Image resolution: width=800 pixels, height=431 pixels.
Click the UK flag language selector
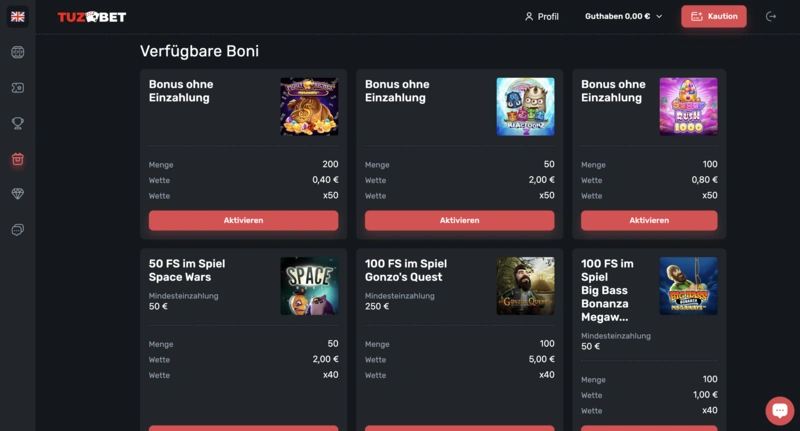click(17, 17)
